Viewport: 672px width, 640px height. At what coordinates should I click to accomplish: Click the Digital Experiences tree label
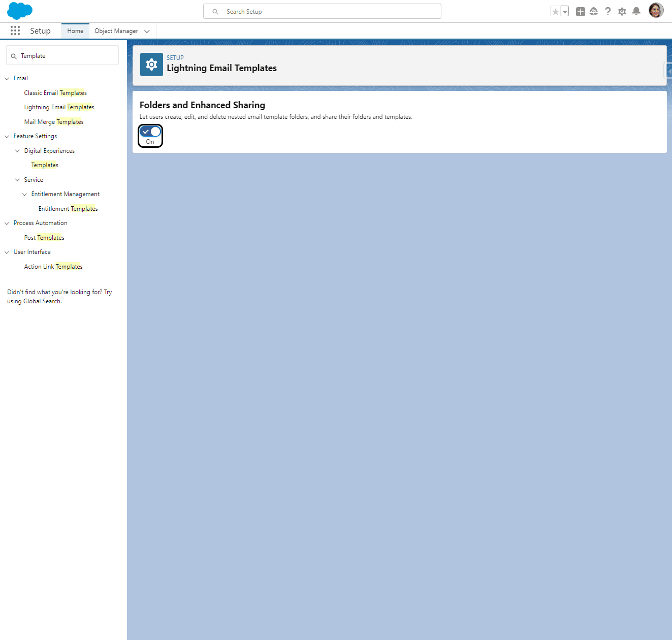pos(49,151)
